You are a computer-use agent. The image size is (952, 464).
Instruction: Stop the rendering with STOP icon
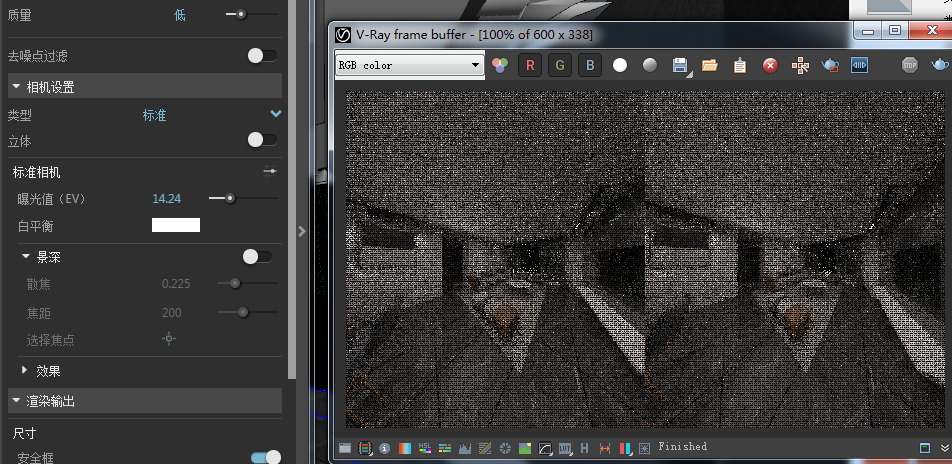[x=910, y=65]
